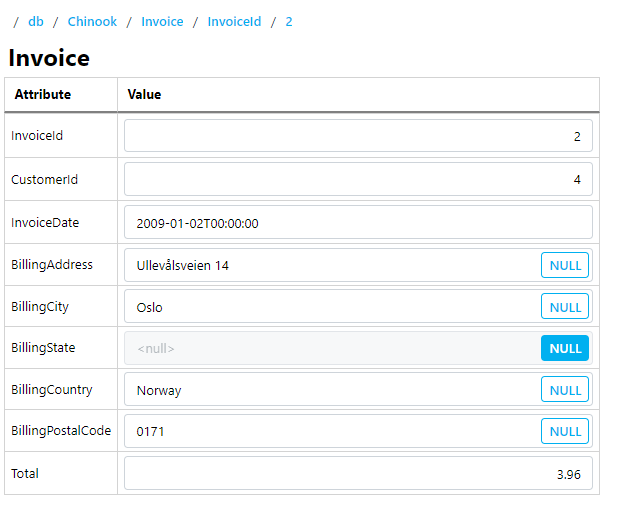Toggle NULL for BillingCity
This screenshot has height=521, width=626.
point(565,307)
